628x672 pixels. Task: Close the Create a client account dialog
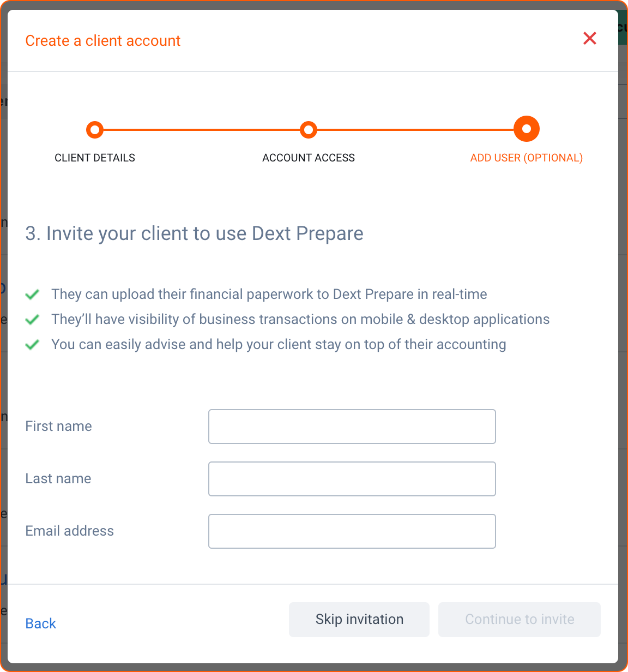coord(590,38)
